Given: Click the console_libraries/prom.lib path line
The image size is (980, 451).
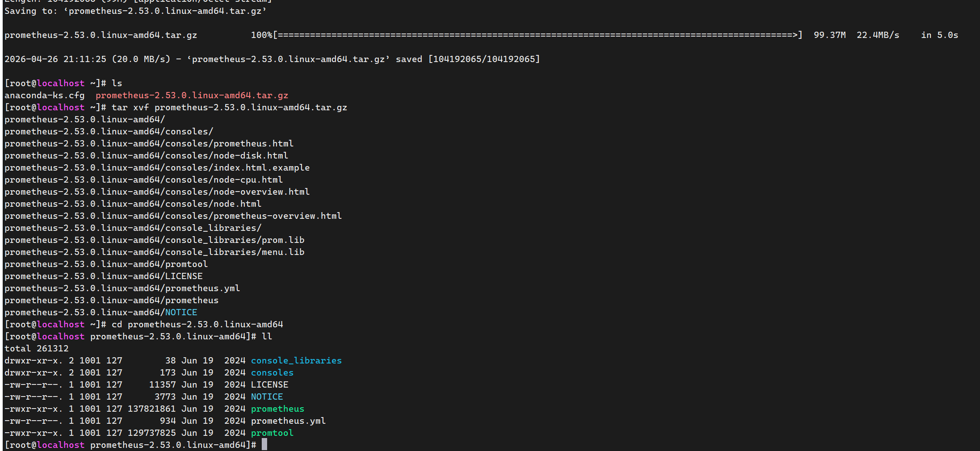Looking at the screenshot, I should [154, 240].
